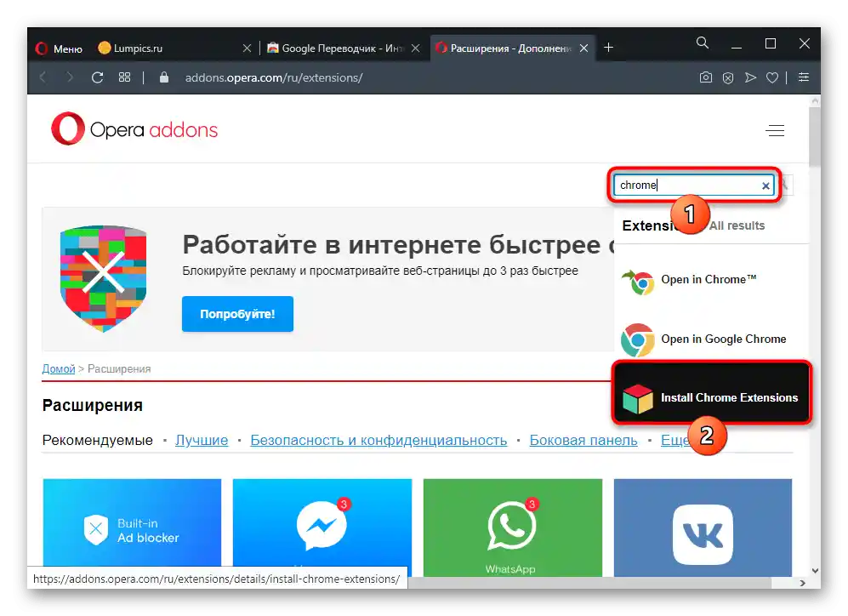Select Open in Chrome™ search result
The height and width of the screenshot is (616, 848).
pyautogui.click(x=712, y=280)
